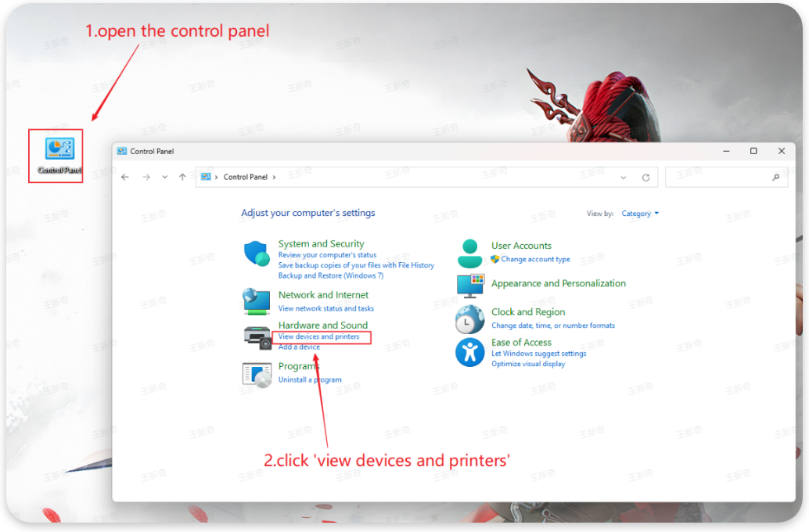Refresh the Control Panel view
The image size is (809, 532).
point(645,178)
